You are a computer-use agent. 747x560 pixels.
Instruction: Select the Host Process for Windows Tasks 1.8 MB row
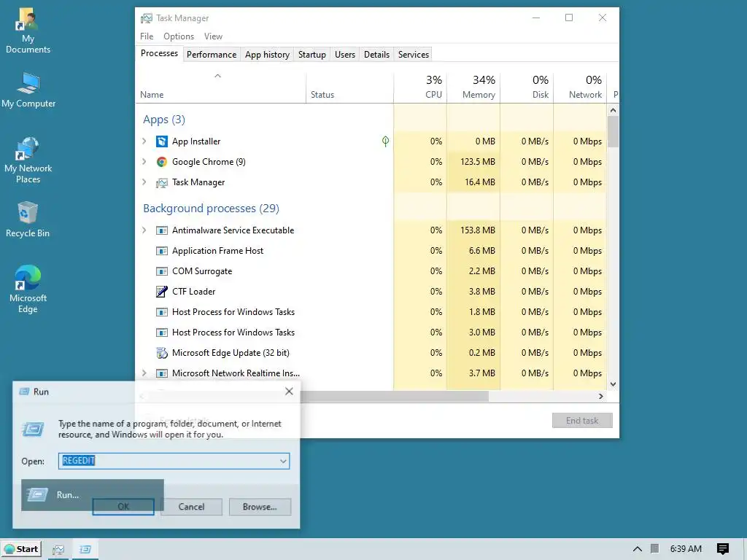[371, 312]
